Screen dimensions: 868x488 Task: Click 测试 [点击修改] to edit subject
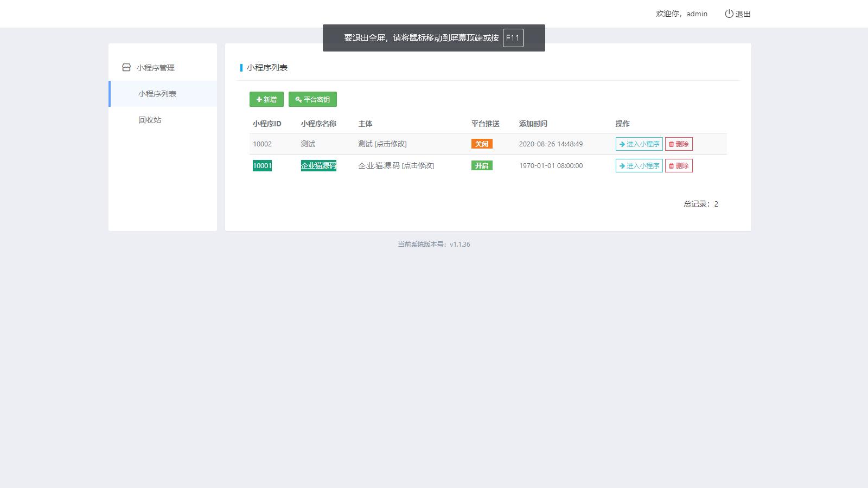382,144
